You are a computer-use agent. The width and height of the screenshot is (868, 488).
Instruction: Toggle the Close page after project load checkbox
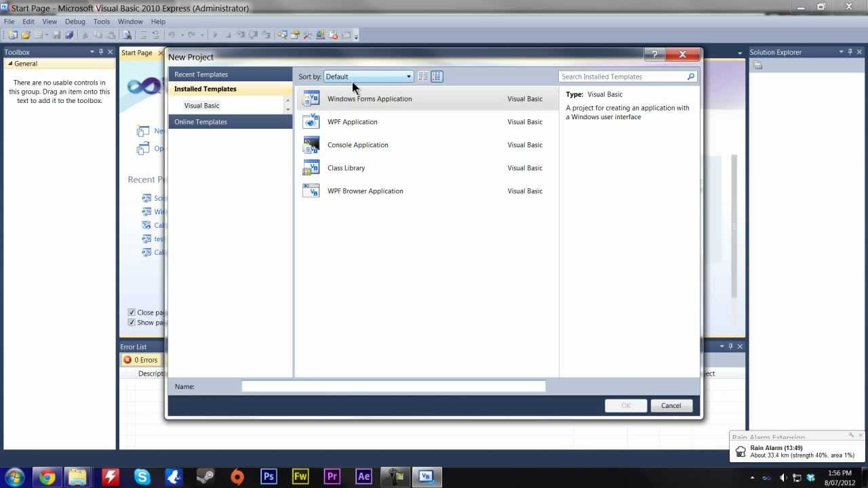[x=132, y=312]
